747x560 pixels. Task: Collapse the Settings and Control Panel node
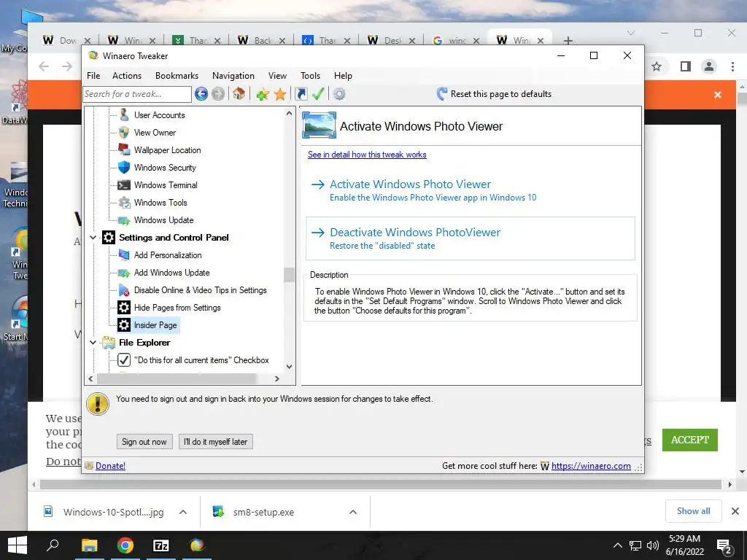coord(93,238)
